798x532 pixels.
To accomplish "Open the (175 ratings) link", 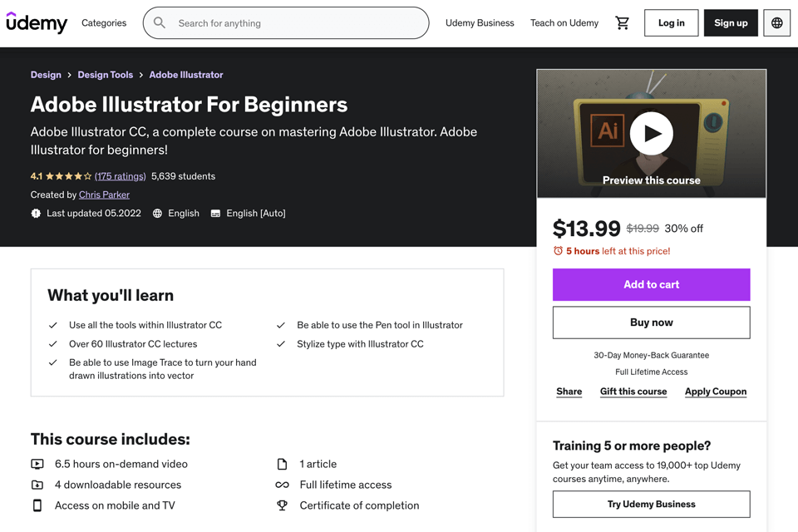I will point(120,176).
